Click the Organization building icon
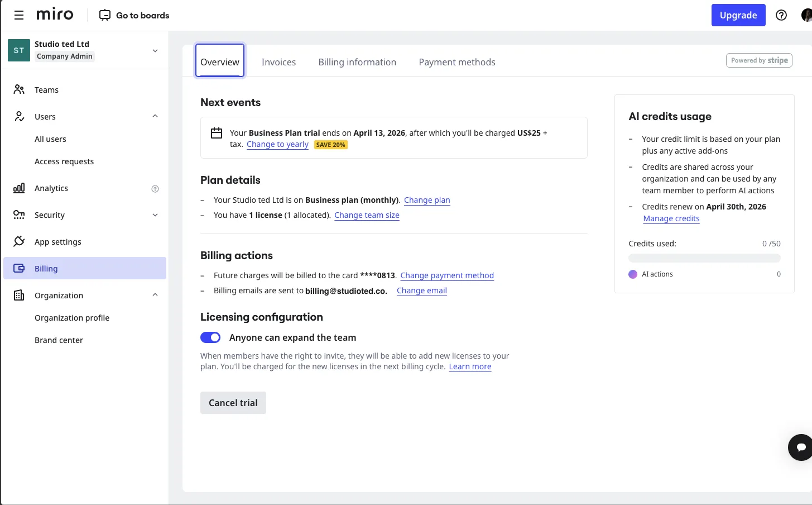Image resolution: width=812 pixels, height=505 pixels. click(x=19, y=295)
